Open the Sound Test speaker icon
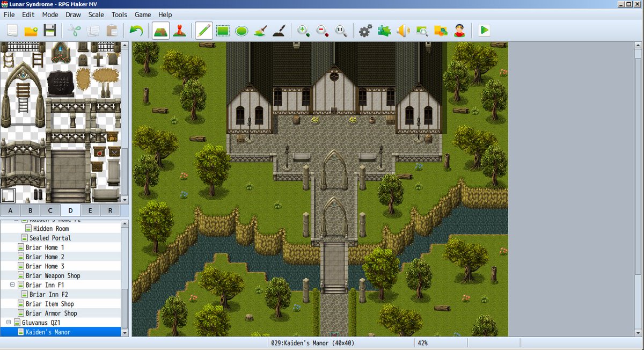Viewport: 644px width, 350px height. tap(403, 31)
